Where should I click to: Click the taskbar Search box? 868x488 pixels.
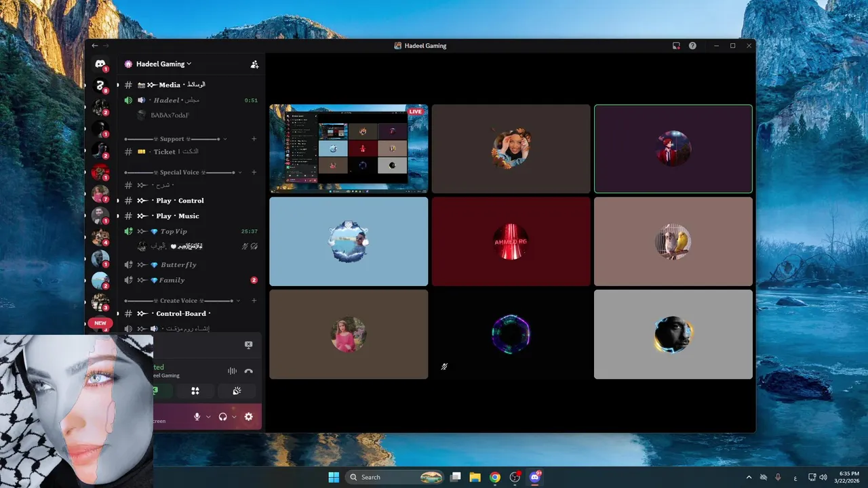395,477
